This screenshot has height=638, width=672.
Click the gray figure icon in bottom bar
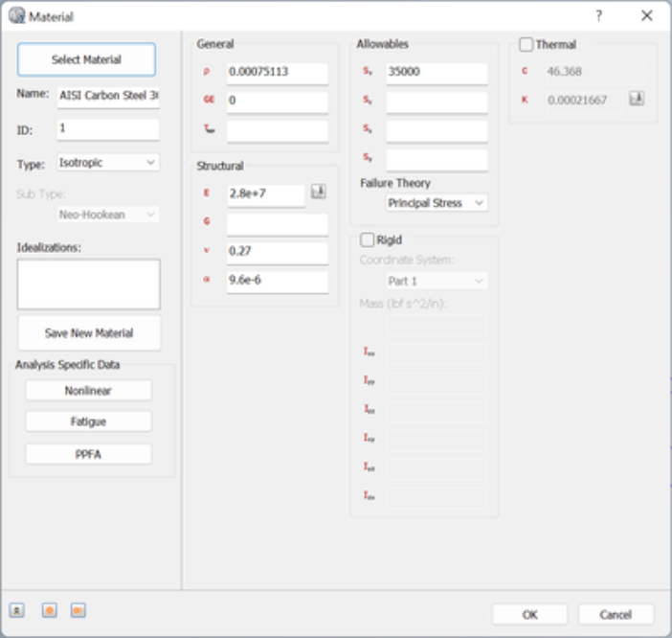point(16,610)
